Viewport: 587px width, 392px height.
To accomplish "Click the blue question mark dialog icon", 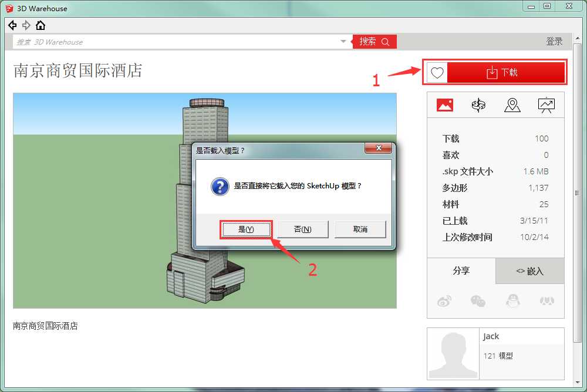I will pyautogui.click(x=220, y=187).
